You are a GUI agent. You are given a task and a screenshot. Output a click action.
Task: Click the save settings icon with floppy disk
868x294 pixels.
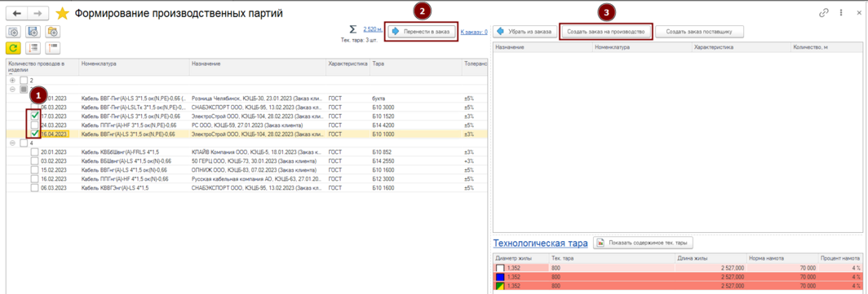click(x=33, y=32)
